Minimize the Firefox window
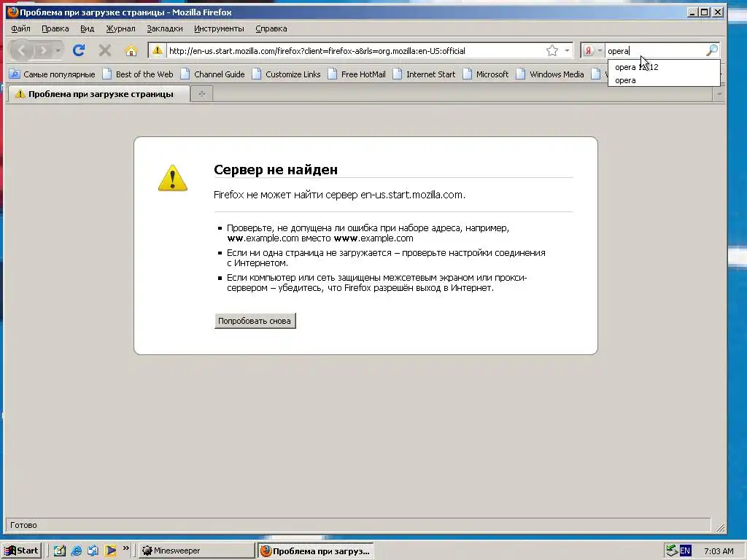The image size is (747, 560). point(693,12)
